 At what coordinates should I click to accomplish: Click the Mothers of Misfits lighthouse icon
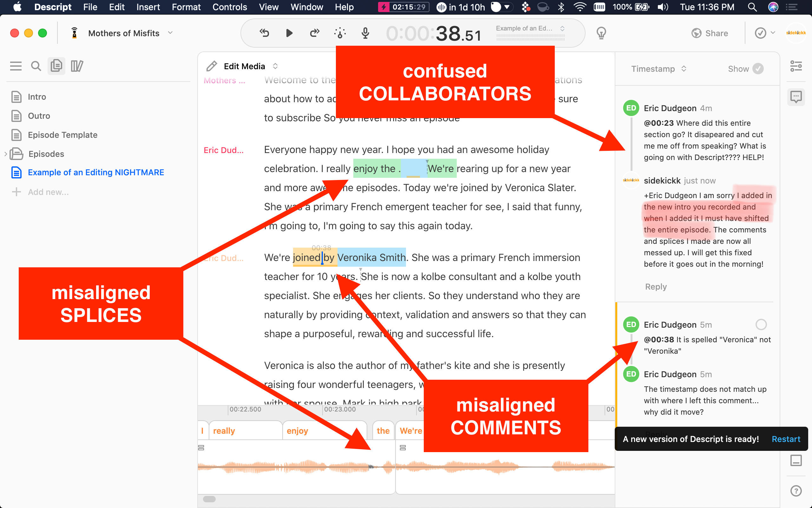coord(74,33)
